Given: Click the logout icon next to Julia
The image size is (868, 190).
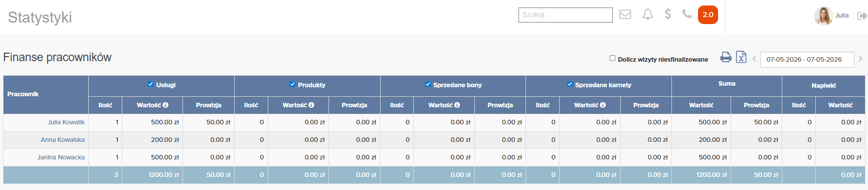Looking at the screenshot, I should pos(862,16).
